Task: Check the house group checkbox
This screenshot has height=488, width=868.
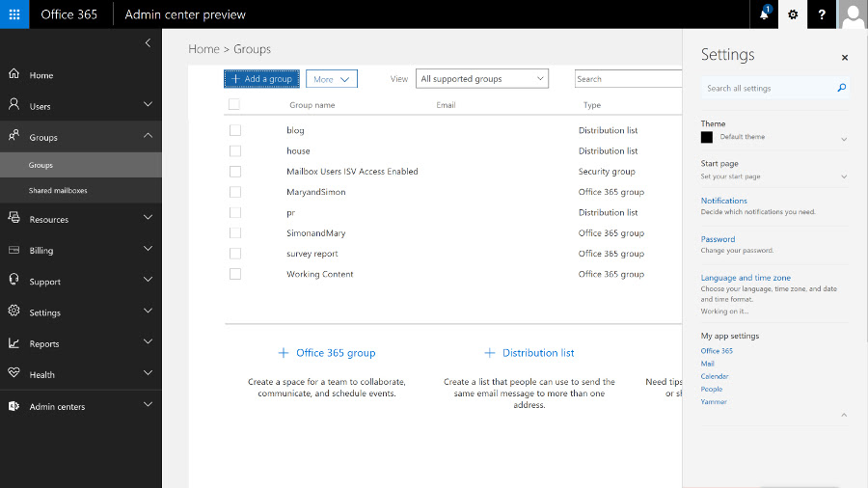Action: (x=235, y=150)
